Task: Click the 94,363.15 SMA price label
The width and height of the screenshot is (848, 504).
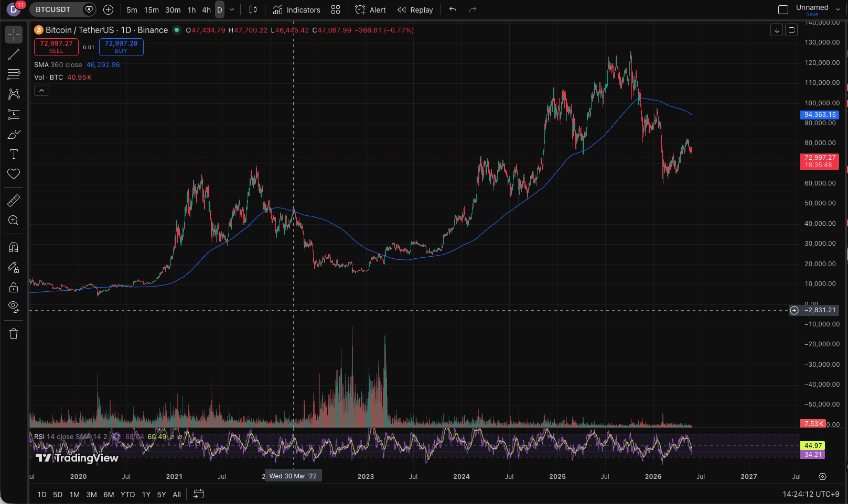Action: pyautogui.click(x=820, y=115)
